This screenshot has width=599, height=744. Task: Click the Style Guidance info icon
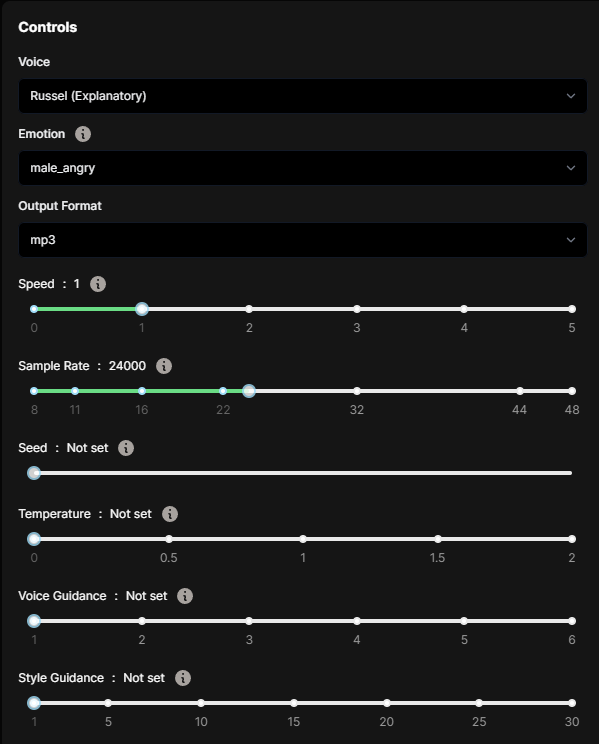pos(183,678)
